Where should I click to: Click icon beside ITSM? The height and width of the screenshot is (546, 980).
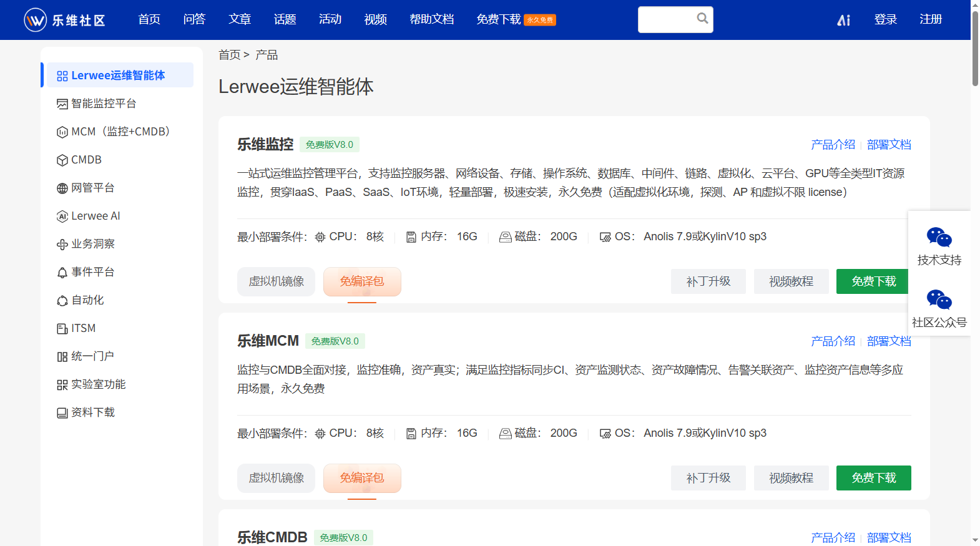click(62, 329)
